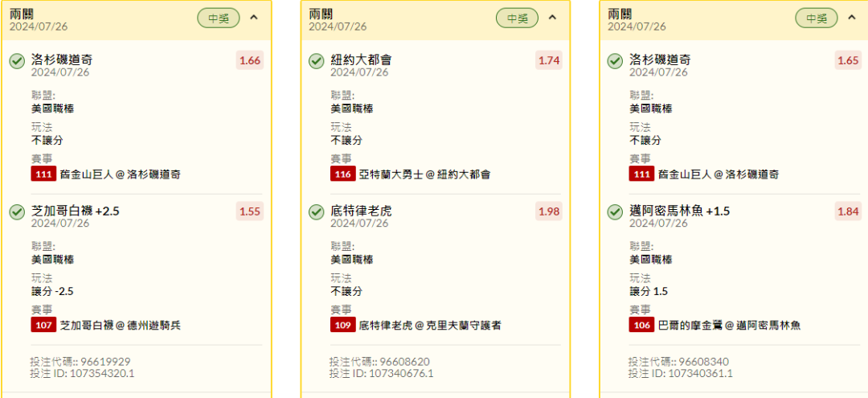Image resolution: width=868 pixels, height=398 pixels.
Task: Click bet code 96608340
Action: [703, 362]
